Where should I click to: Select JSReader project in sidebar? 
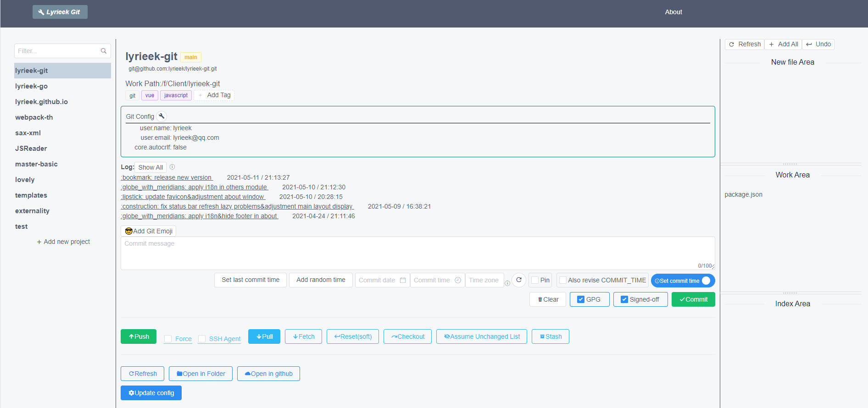62,149
